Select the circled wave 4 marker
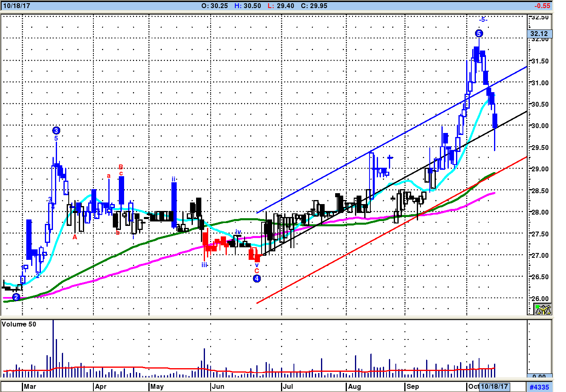Viewport: 566px width, 392px height. click(257, 278)
